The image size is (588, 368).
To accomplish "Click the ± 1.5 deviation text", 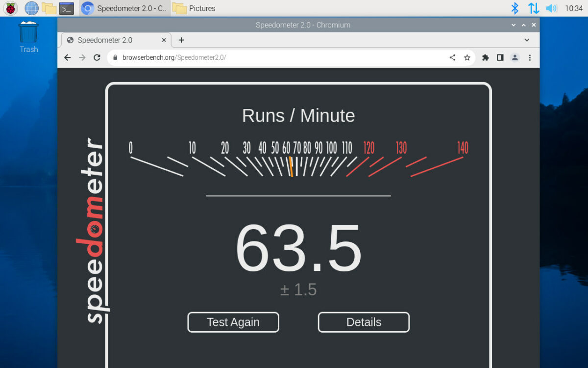I will pyautogui.click(x=298, y=289).
